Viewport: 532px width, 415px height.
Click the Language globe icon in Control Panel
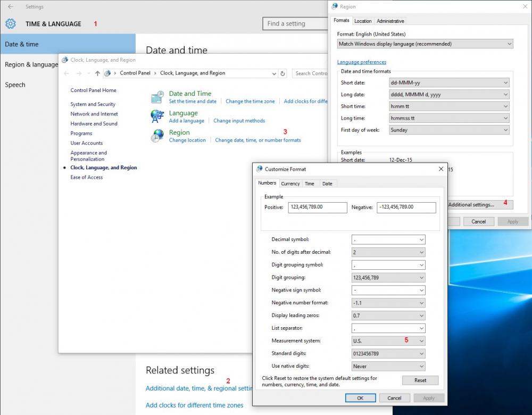pyautogui.click(x=157, y=116)
